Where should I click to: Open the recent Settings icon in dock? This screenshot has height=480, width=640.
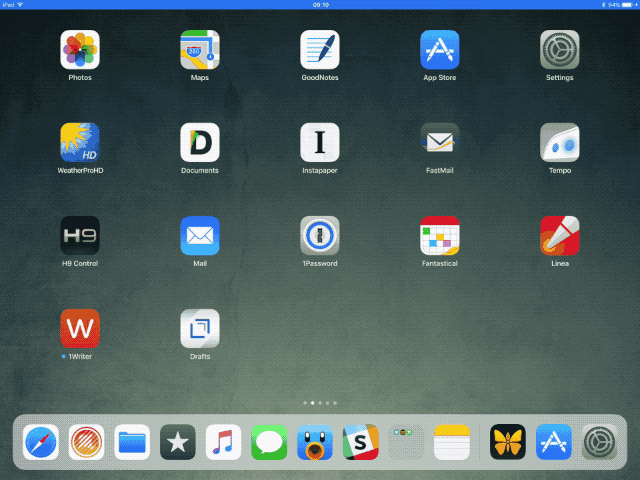tap(599, 442)
